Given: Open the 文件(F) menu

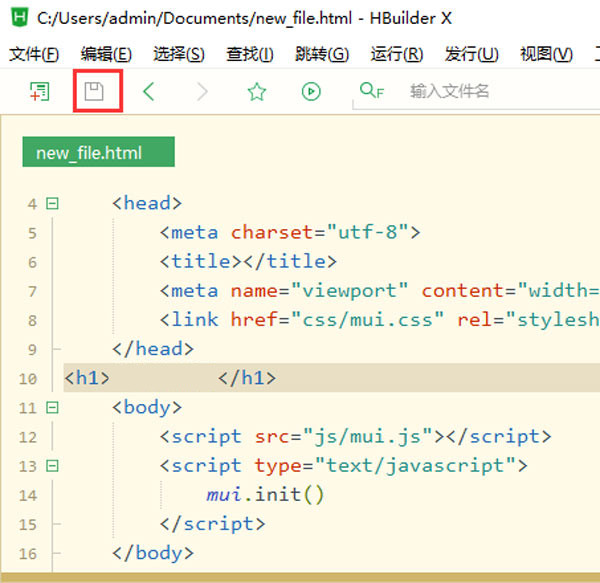Looking at the screenshot, I should [34, 54].
